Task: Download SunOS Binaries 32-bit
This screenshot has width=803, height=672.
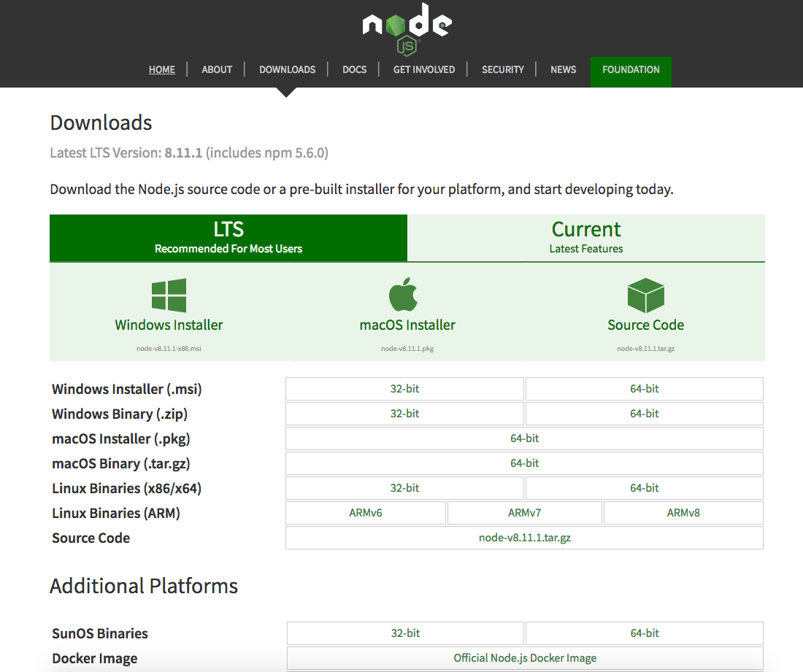Action: pos(405,633)
